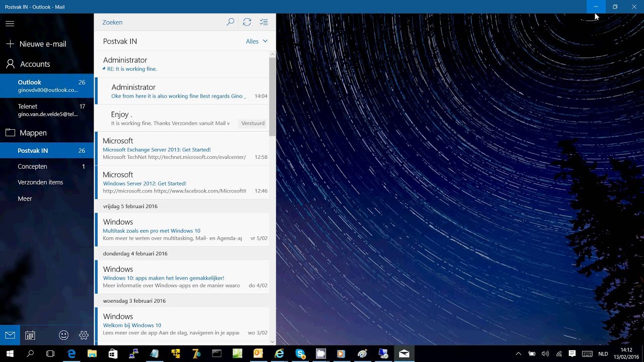The image size is (644, 362).
Task: Select the Telenet account
Action: (47, 110)
